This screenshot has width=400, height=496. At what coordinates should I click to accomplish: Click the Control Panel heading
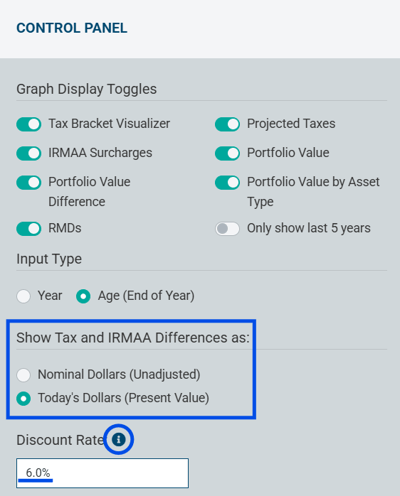pos(72,28)
